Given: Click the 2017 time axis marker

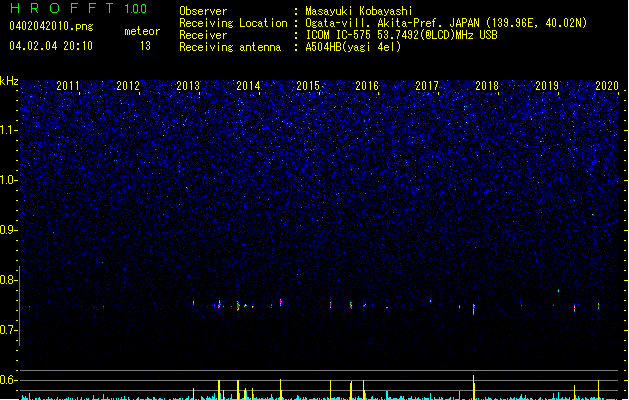Looking at the screenshot, I should click(x=427, y=86).
